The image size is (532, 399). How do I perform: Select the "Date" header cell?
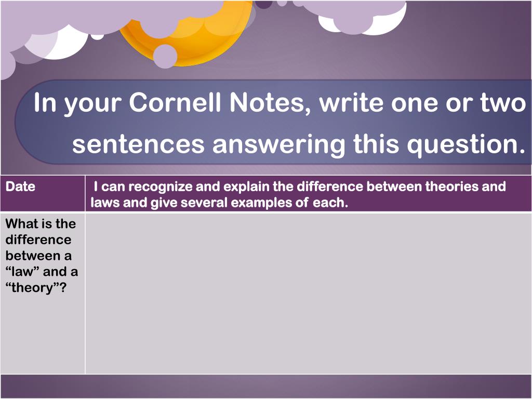click(43, 193)
